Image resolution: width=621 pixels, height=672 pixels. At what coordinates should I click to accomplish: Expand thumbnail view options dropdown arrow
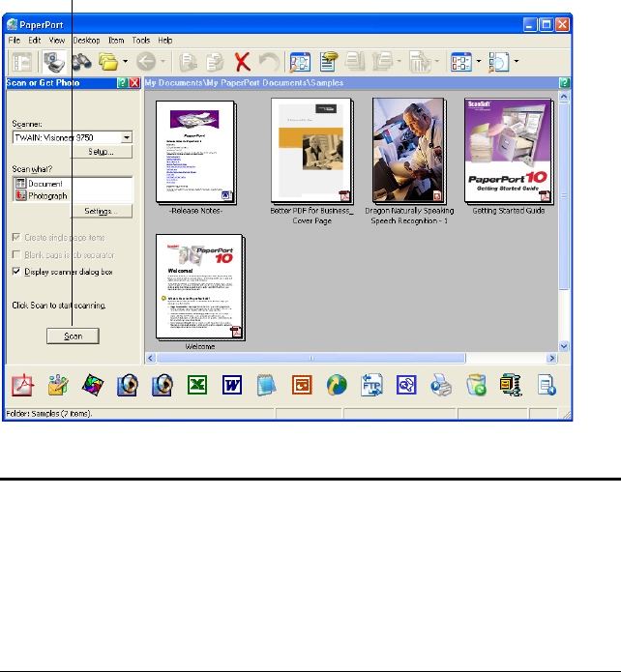[x=479, y=62]
